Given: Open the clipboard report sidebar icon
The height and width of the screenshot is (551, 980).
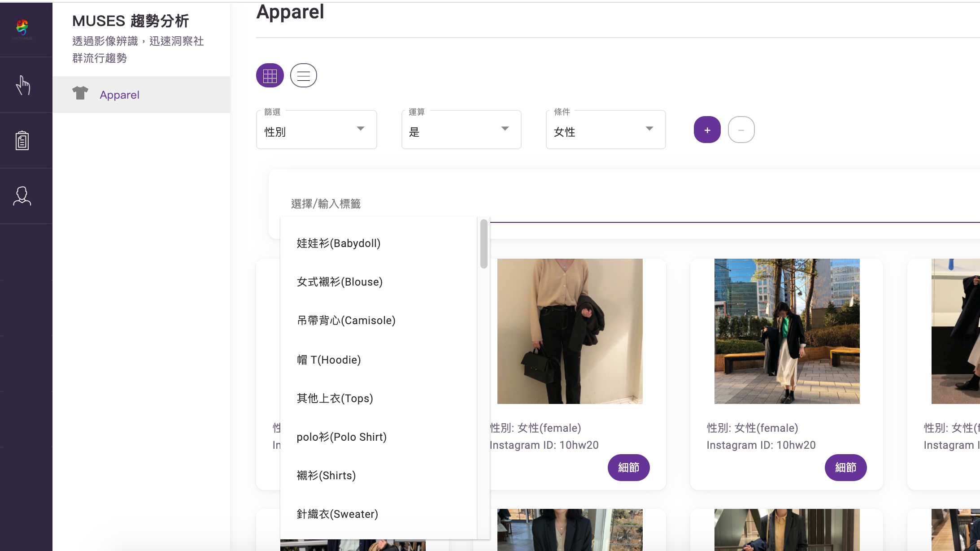Looking at the screenshot, I should [x=22, y=141].
